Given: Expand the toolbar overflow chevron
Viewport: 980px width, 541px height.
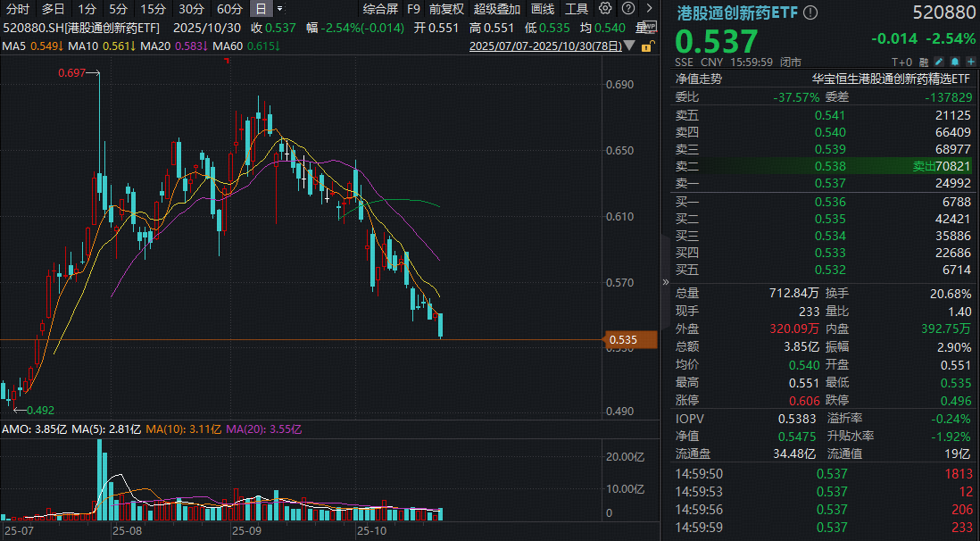Looking at the screenshot, I should [650, 8].
